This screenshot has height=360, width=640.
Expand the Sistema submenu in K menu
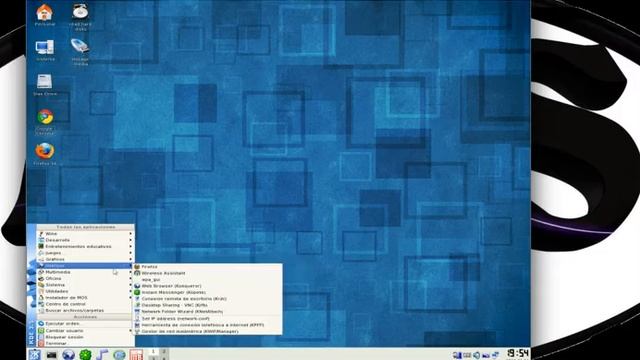(x=85, y=285)
